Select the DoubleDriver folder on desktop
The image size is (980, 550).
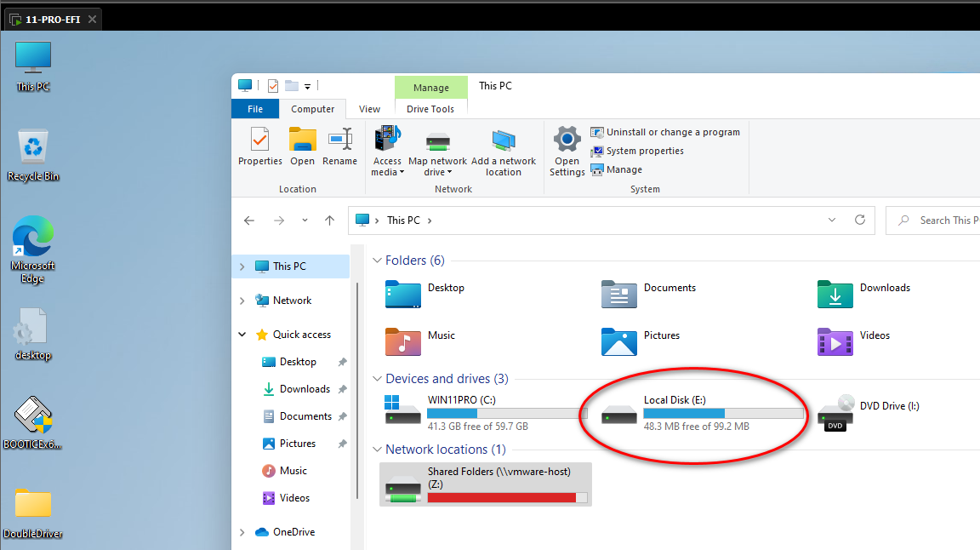tap(33, 513)
